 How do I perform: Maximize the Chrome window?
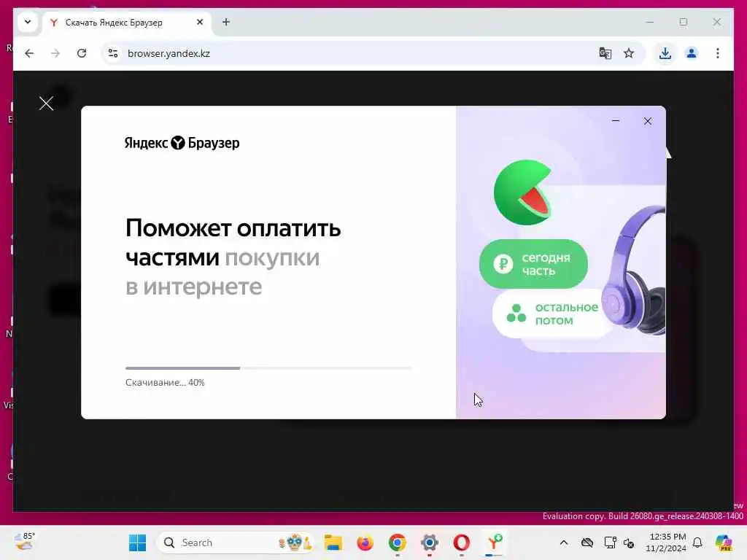coord(683,22)
